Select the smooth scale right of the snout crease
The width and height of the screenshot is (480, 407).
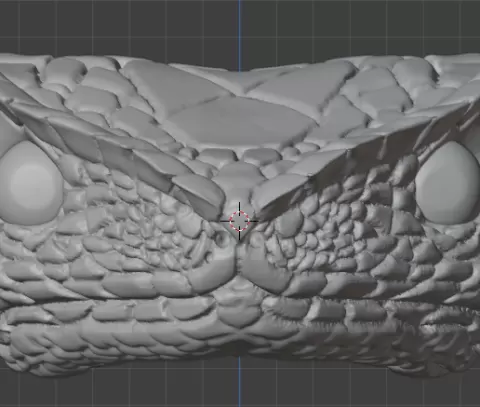coord(263,270)
